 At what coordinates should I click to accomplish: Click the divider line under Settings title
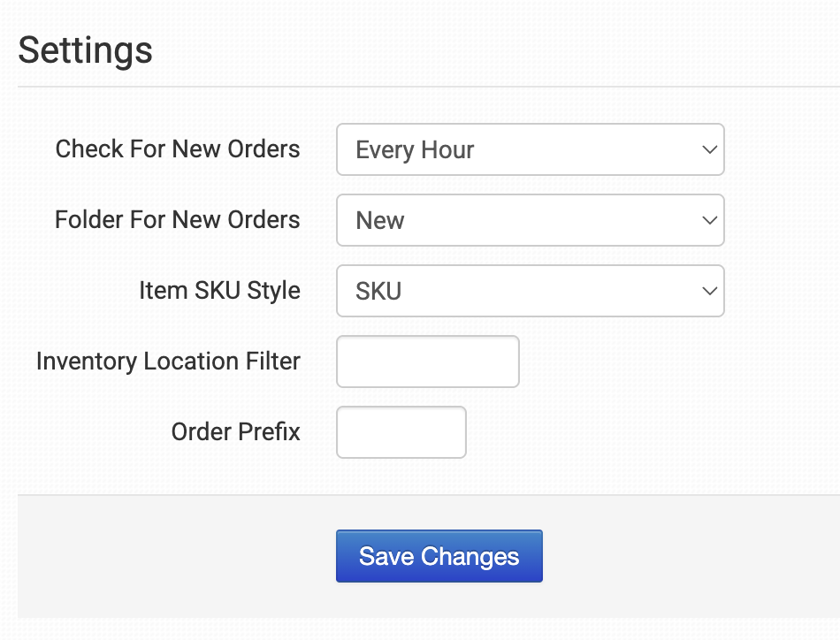424,87
